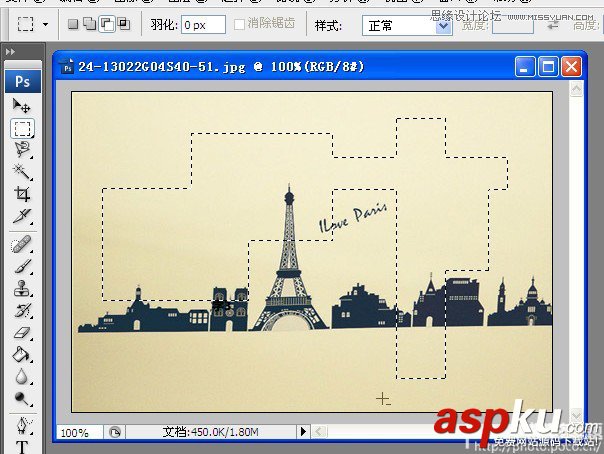This screenshot has height=454, width=604.
Task: Select the Pen tool
Action: click(x=22, y=426)
